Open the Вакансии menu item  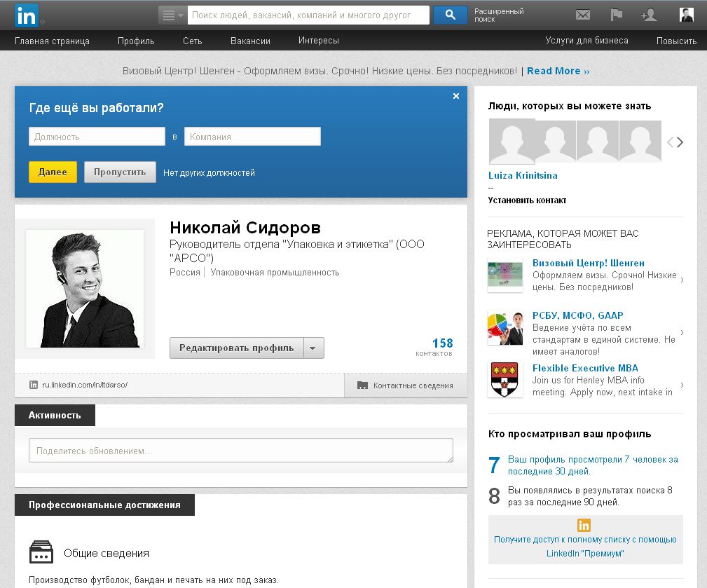tap(250, 41)
